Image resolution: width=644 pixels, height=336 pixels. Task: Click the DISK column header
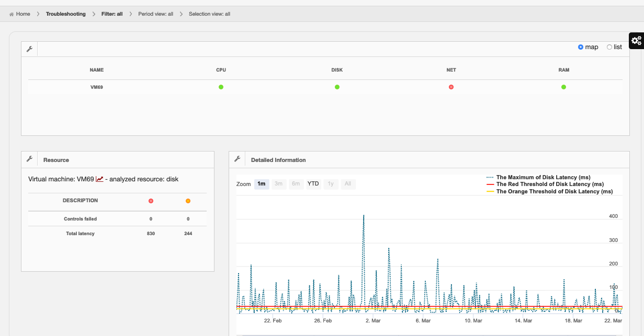point(337,70)
